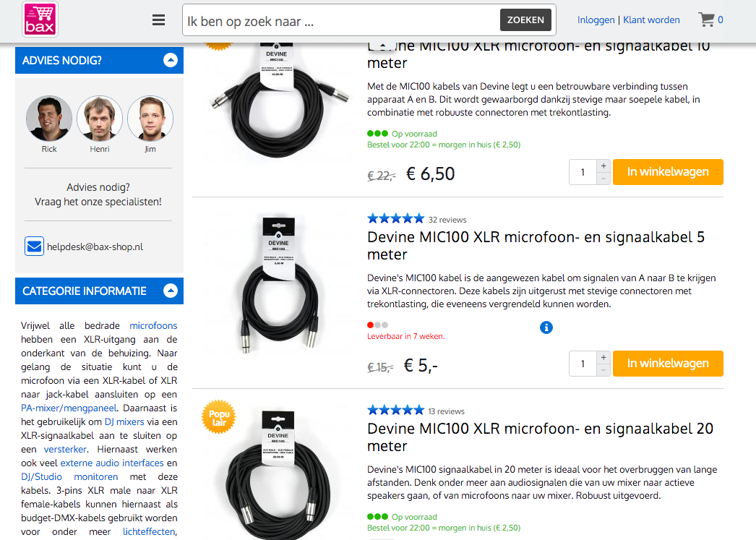Click Rick's specialist avatar
Viewport: 756px width, 540px height.
[x=49, y=119]
